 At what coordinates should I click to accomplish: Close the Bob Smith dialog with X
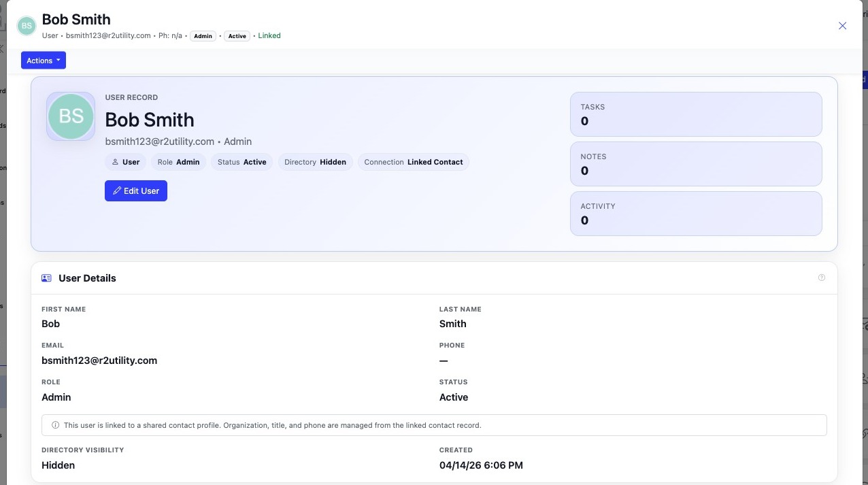pos(842,26)
